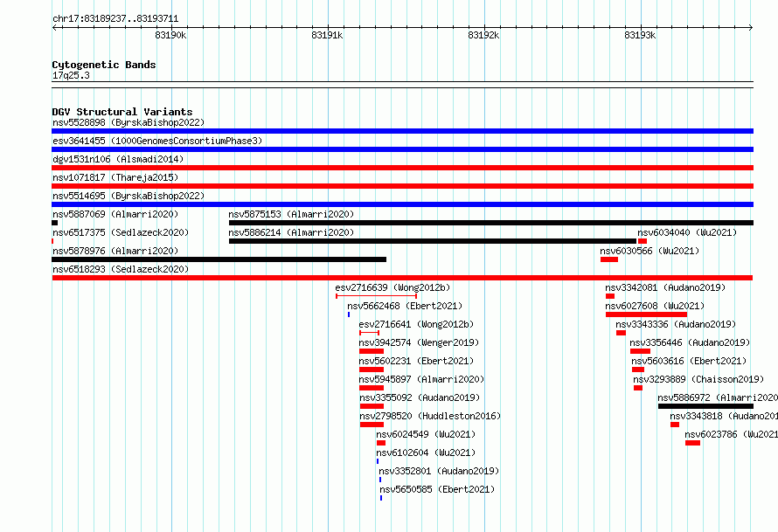
Task: Click the red bar under nsv5603616 (Ebert2021)
Action: click(x=638, y=370)
